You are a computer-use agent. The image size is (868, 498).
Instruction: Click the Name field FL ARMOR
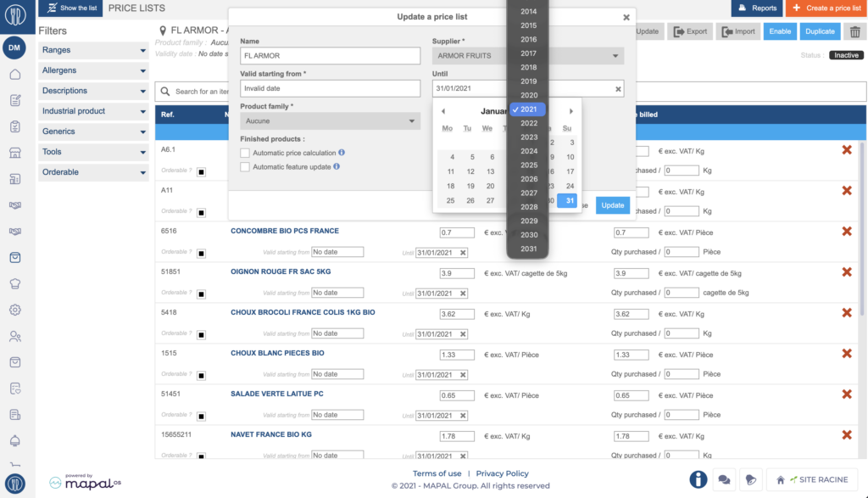tap(330, 55)
